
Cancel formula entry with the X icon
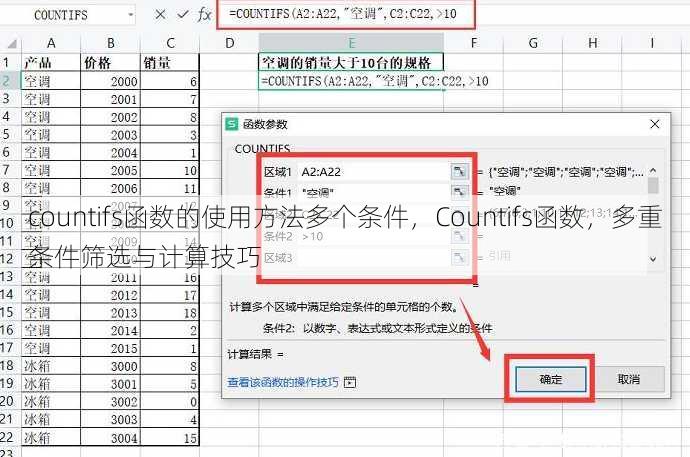[161, 15]
